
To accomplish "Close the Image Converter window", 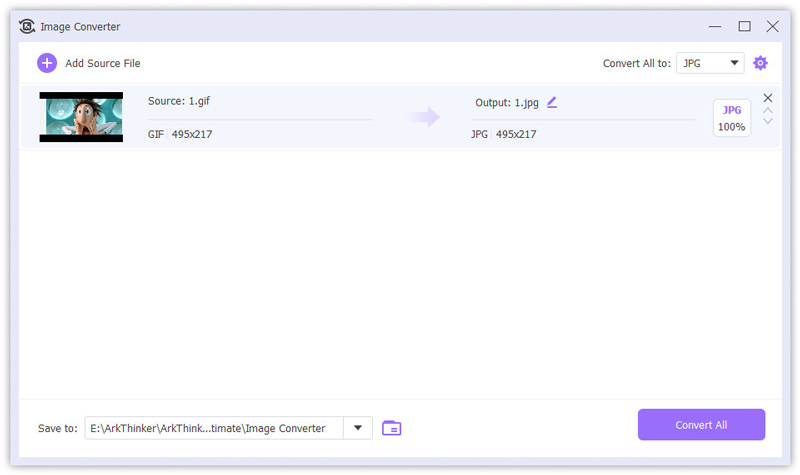I will tap(772, 27).
